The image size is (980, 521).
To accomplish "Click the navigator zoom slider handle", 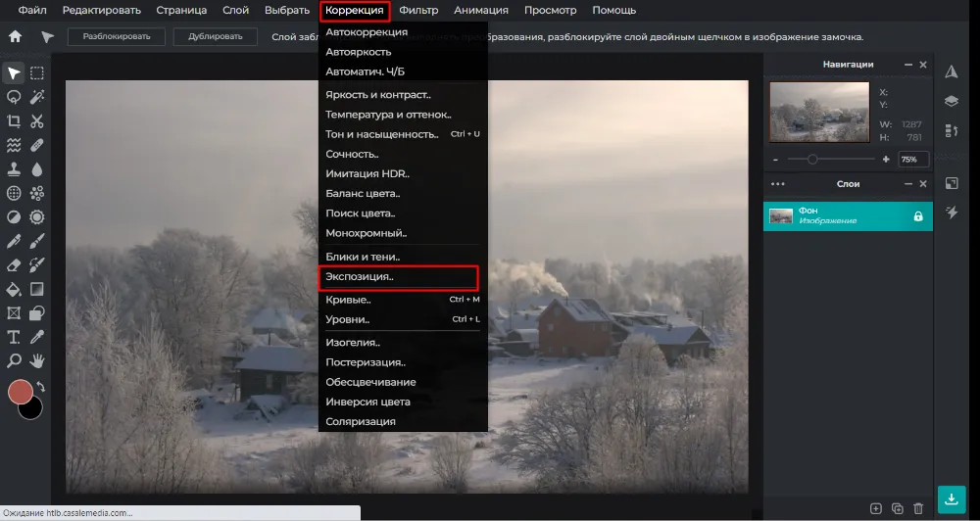I will coord(811,160).
